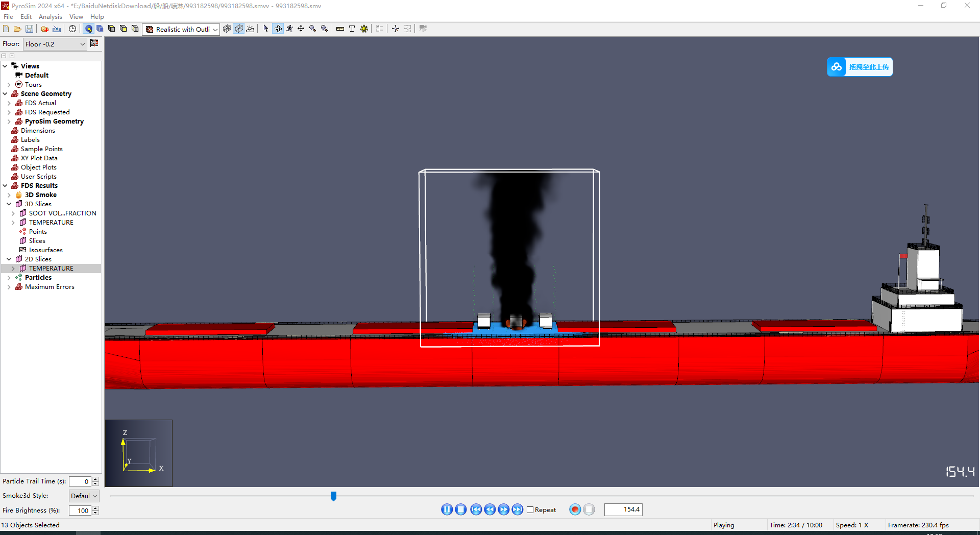980x535 pixels.
Task: Open the Analysis menu
Action: 50,16
